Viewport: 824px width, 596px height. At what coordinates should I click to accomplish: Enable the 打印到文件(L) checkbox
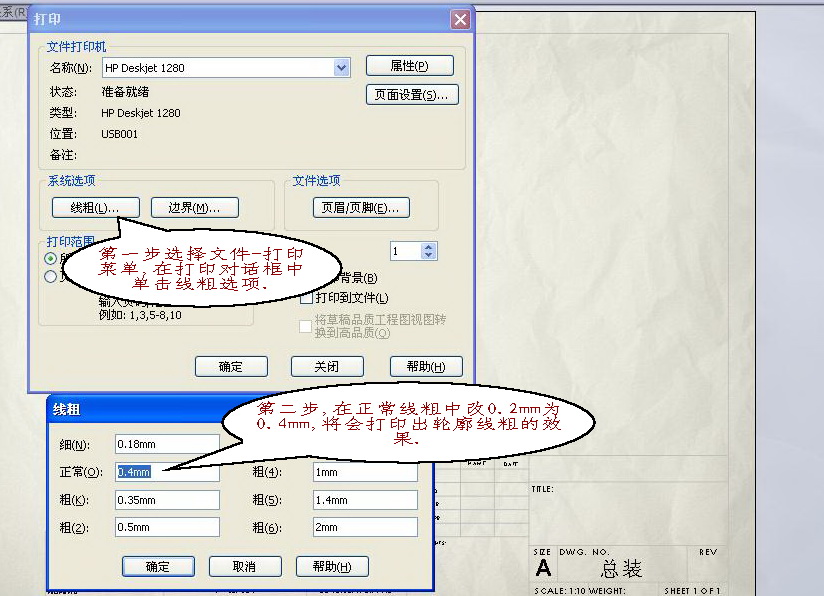(306, 298)
